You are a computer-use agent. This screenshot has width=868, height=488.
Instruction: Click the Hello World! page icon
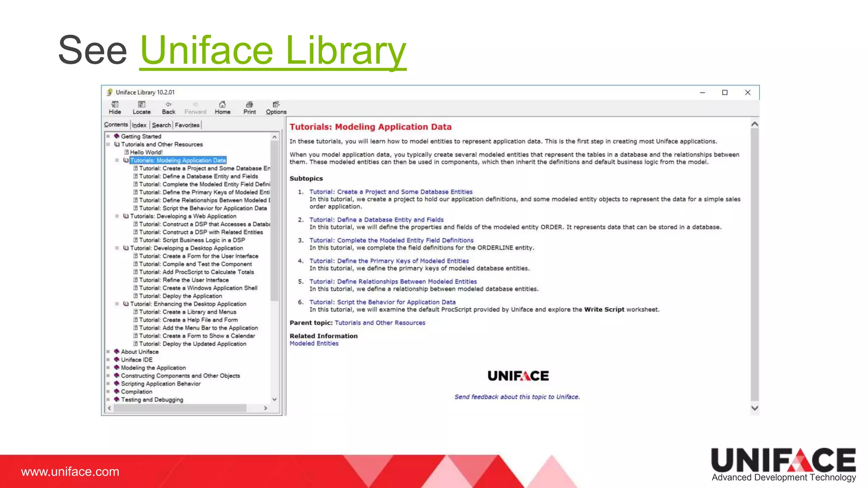coord(126,152)
